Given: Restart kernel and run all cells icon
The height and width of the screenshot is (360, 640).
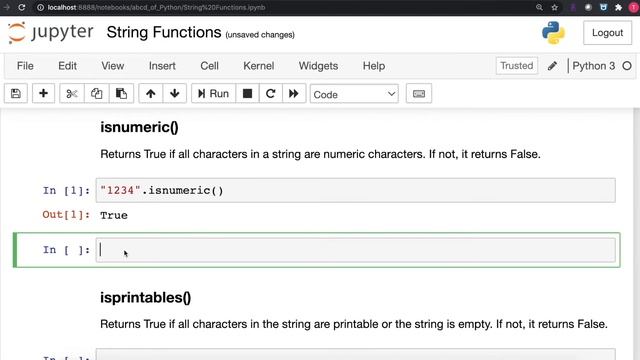Looking at the screenshot, I should coord(294,93).
